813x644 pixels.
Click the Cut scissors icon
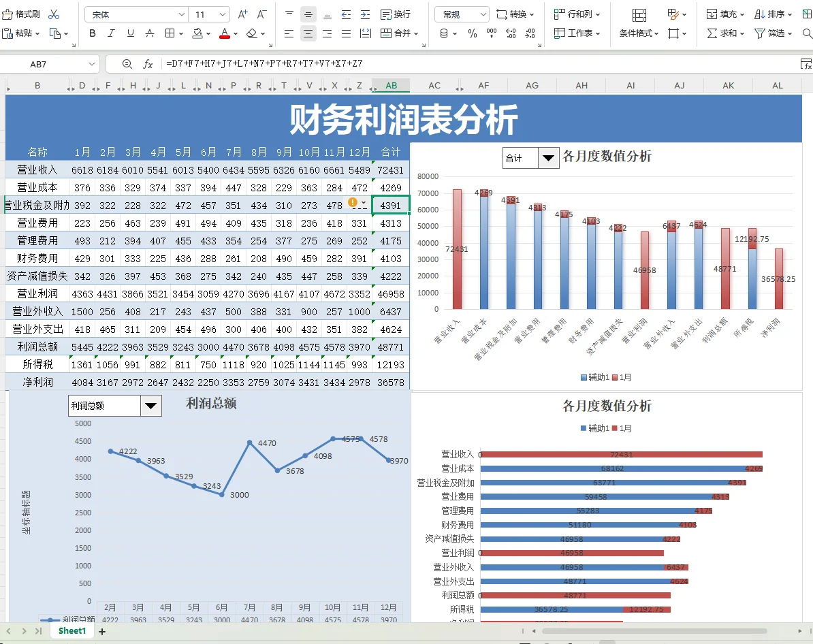54,14
